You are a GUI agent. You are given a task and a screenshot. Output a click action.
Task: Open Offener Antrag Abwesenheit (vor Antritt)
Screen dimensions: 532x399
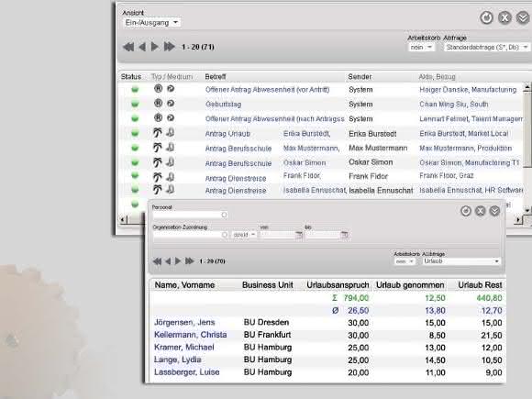[267, 90]
